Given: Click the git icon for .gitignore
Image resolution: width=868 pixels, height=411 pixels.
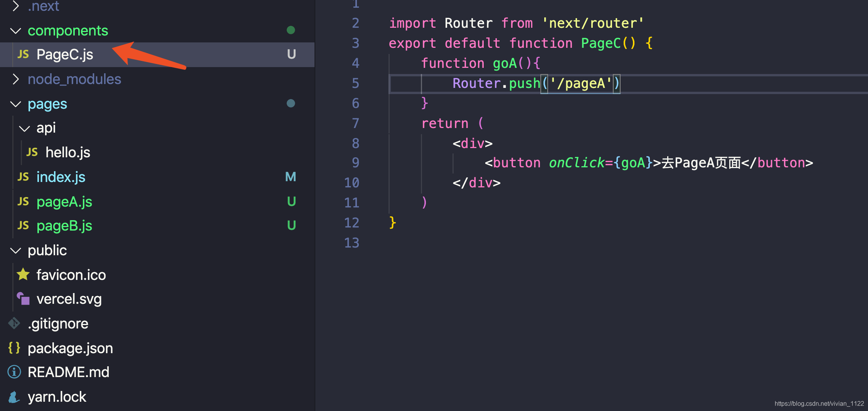Looking at the screenshot, I should (14, 323).
